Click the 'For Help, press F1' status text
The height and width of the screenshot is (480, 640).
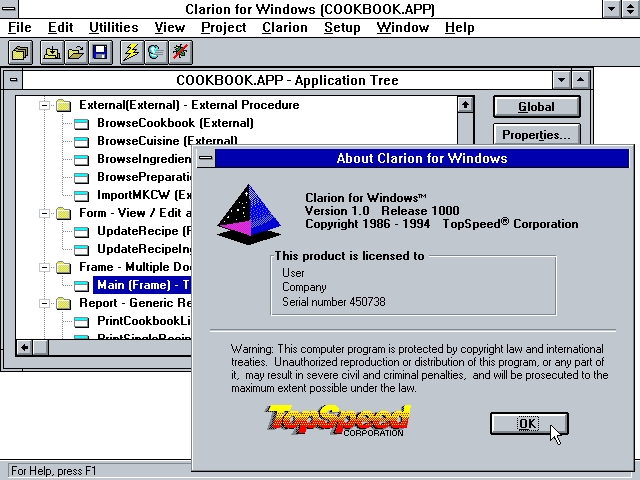(54, 471)
